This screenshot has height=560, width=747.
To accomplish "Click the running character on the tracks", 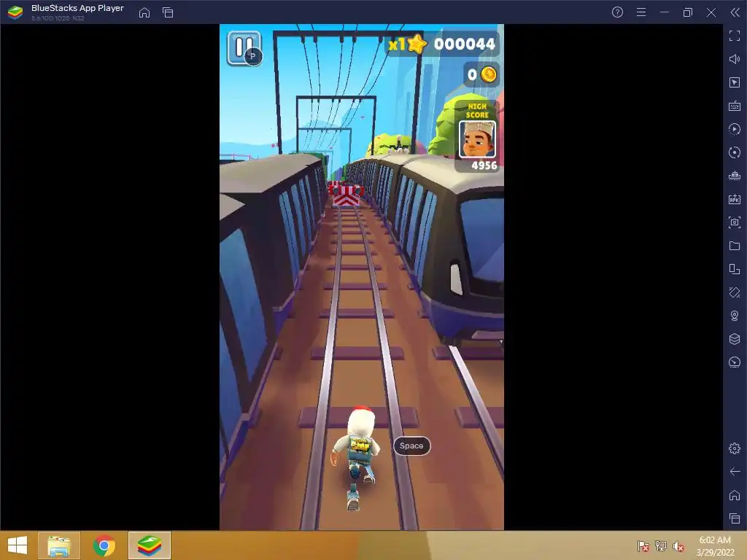I will coord(357,458).
